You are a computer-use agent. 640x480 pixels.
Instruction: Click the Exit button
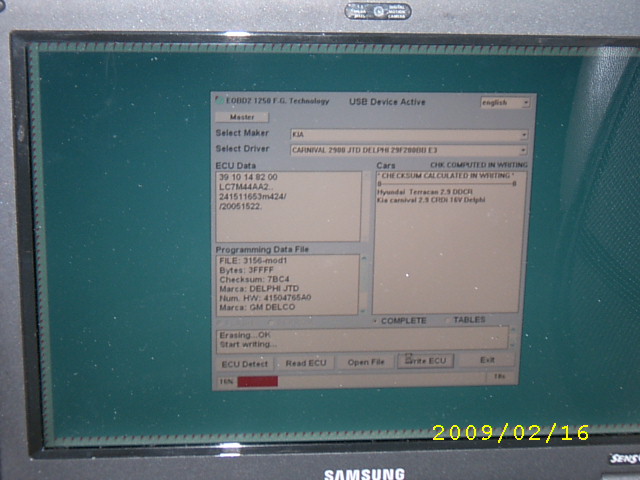[x=487, y=360]
